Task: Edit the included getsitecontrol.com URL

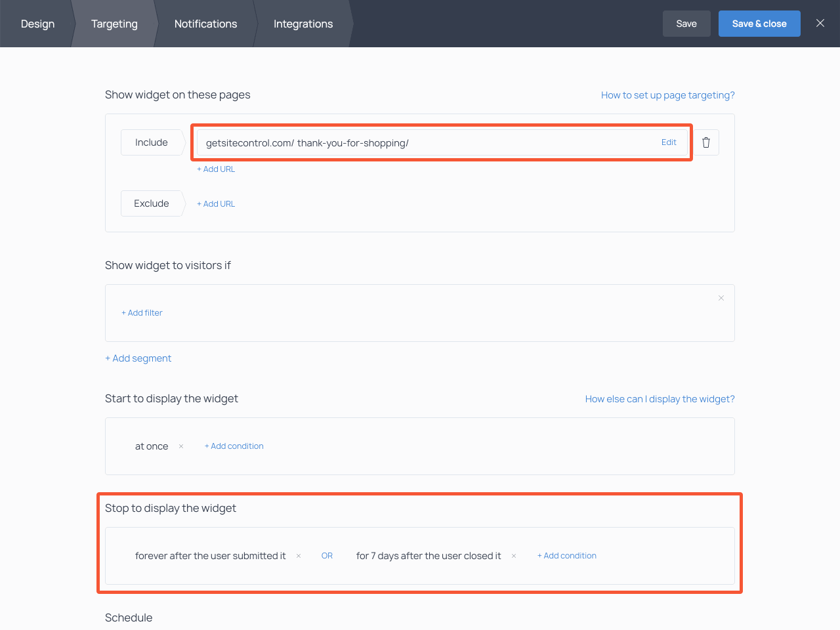Action: [x=669, y=142]
